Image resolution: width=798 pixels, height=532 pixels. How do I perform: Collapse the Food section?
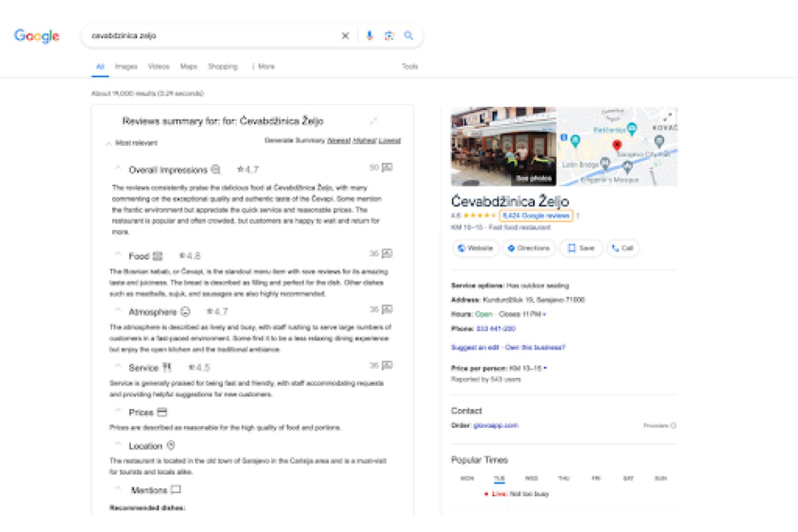[118, 254]
